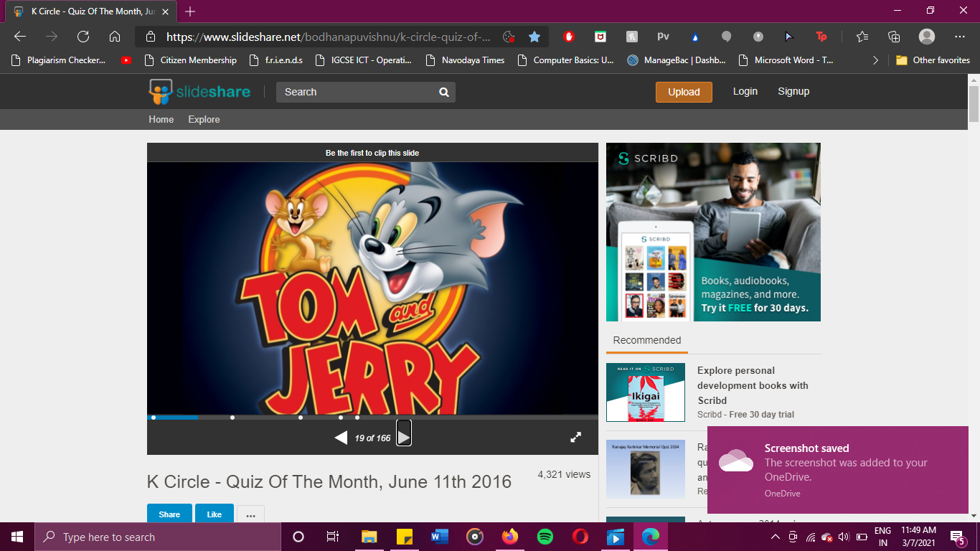Image resolution: width=980 pixels, height=551 pixels.
Task: Click the padlock site info icon
Action: (x=150, y=37)
